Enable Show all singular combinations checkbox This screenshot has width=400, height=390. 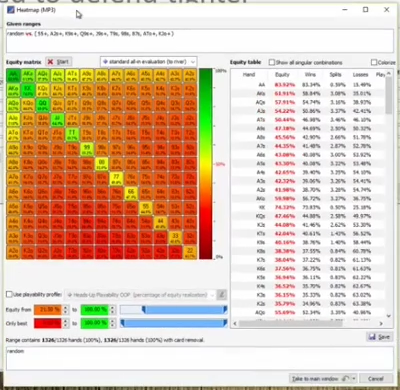(272, 62)
